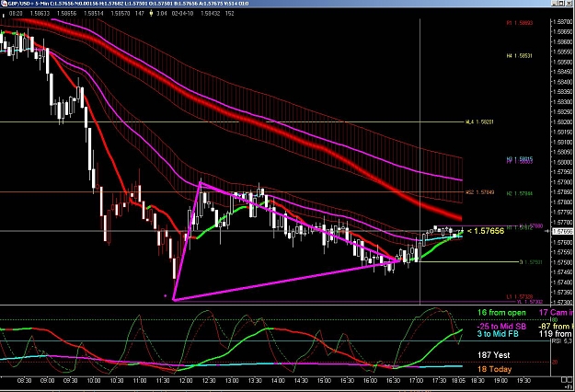Click the 17:00 mark on the time axis

[416, 381]
